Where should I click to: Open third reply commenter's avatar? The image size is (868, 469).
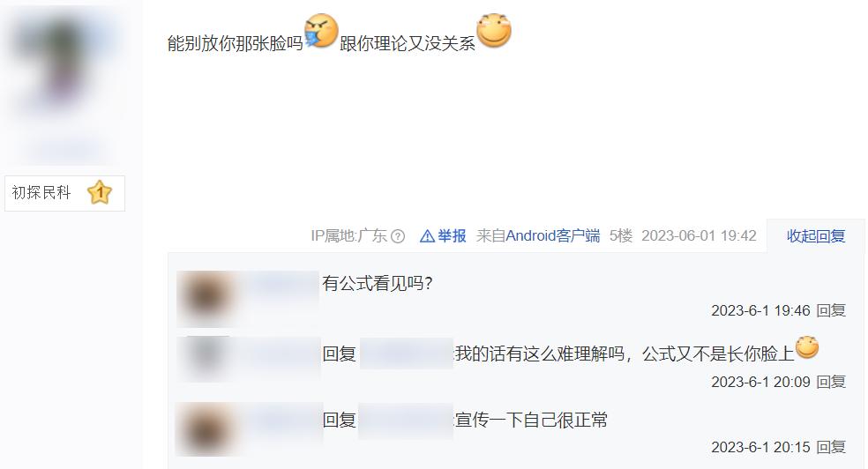(205, 429)
